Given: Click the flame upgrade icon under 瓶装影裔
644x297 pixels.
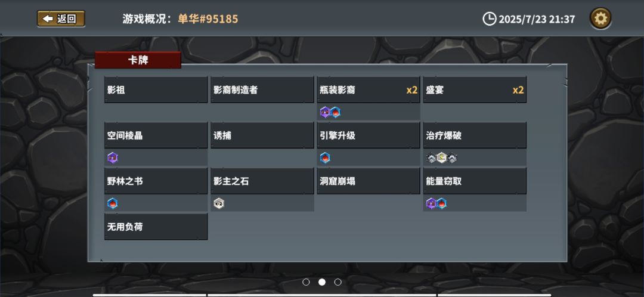Looking at the screenshot, I should (x=336, y=112).
